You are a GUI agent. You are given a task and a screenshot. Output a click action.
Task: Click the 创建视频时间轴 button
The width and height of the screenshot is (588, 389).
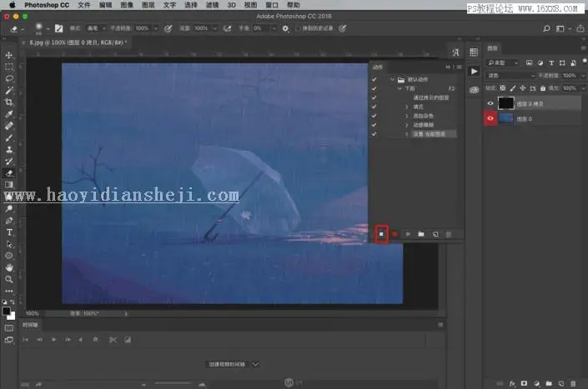pyautogui.click(x=227, y=364)
